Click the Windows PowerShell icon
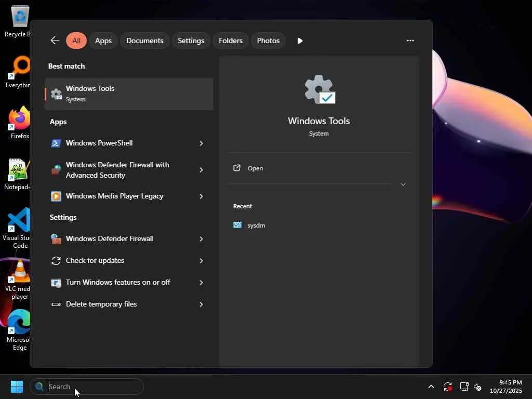Viewport: 532px width, 399px height. [56, 143]
